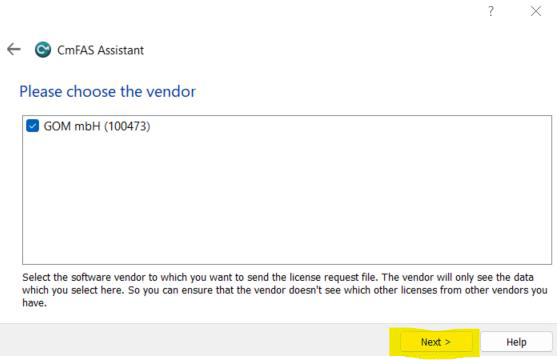Return to the previous wizard page
Screen dimensions: 557x361
pyautogui.click(x=14, y=49)
